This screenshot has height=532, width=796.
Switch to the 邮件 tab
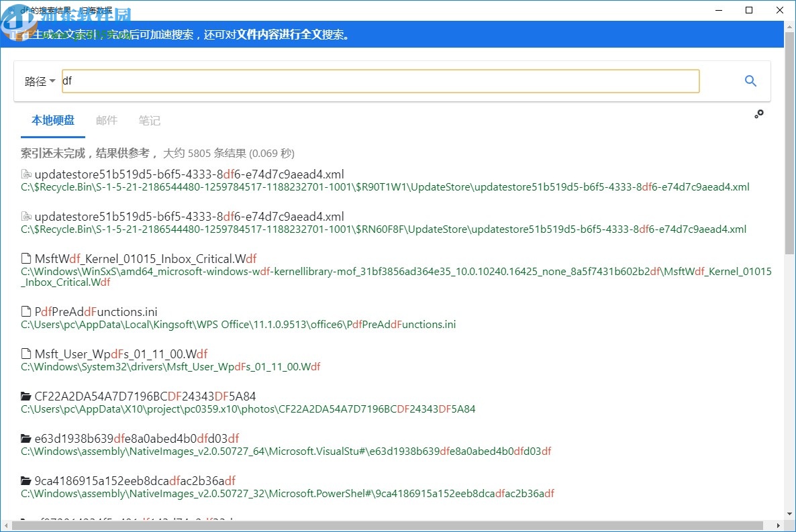107,120
